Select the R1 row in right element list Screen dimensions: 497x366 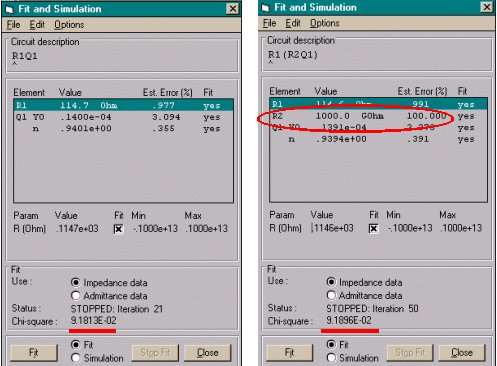point(378,104)
